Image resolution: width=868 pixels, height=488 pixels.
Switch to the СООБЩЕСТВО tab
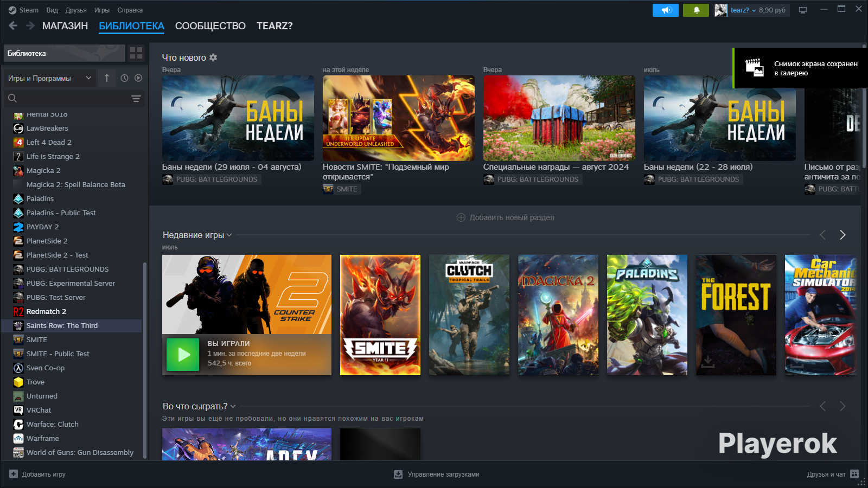tap(210, 26)
